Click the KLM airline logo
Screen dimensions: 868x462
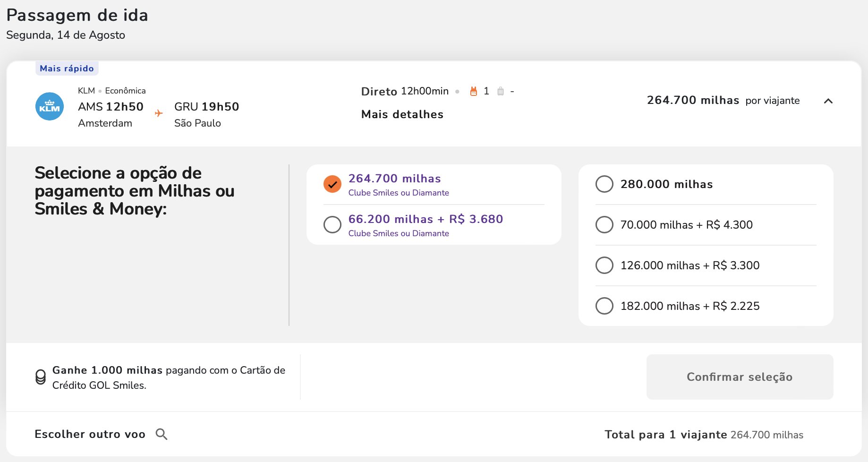click(50, 106)
